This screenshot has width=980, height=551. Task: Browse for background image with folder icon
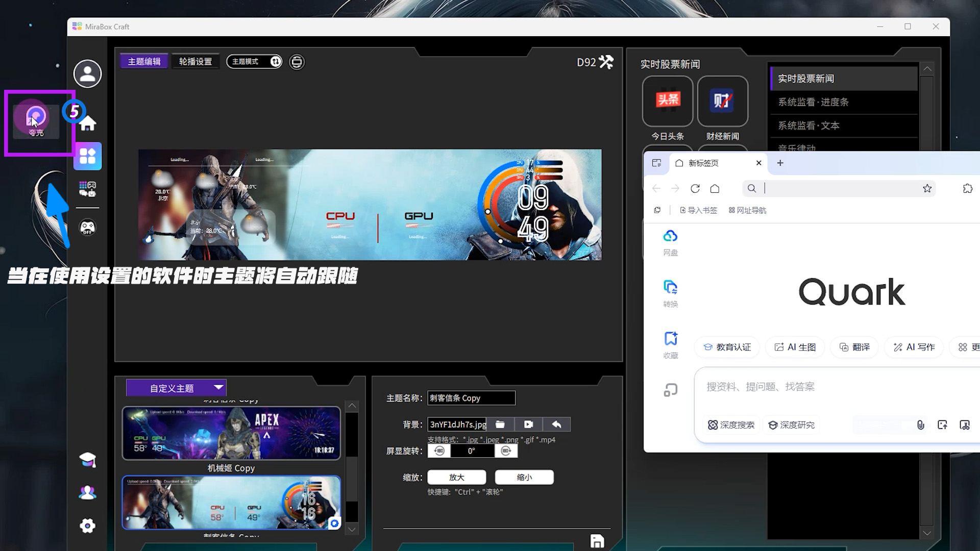click(x=500, y=424)
